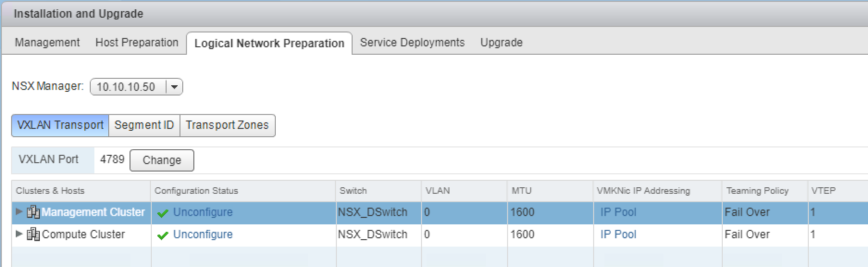Open IP Pool link for Compute Cluster
Image resolution: width=868 pixels, height=267 pixels.
[618, 235]
